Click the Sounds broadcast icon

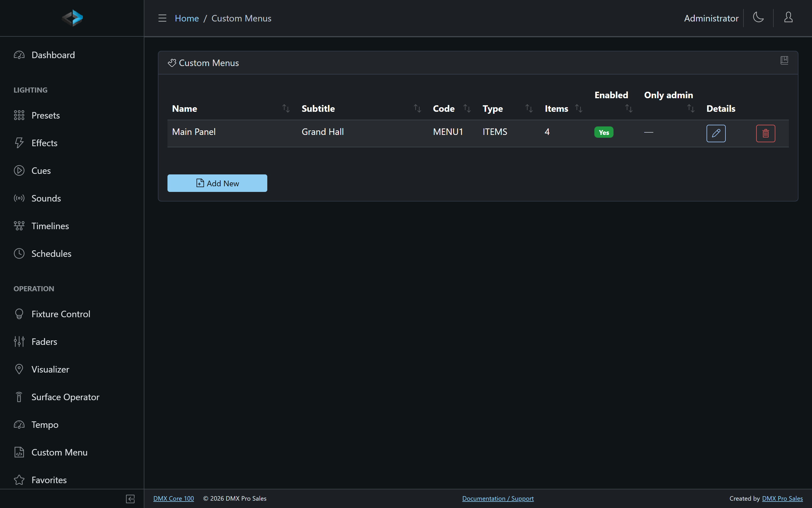(19, 198)
